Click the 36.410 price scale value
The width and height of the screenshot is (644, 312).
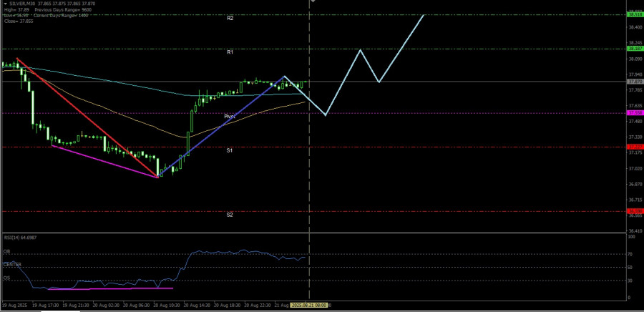tap(635, 231)
